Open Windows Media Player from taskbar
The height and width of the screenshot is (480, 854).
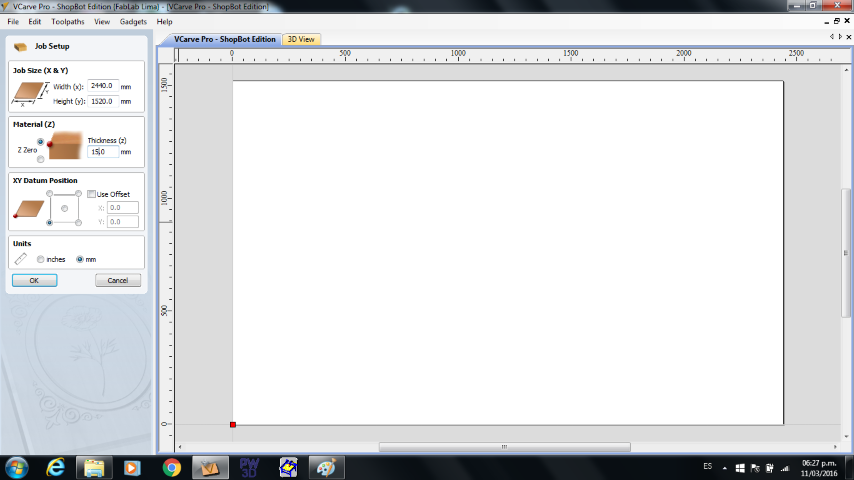132,468
